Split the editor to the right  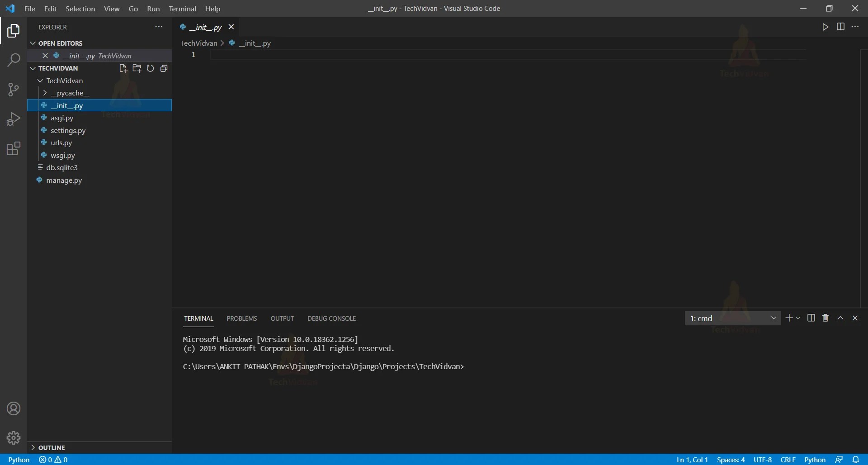[x=841, y=27]
